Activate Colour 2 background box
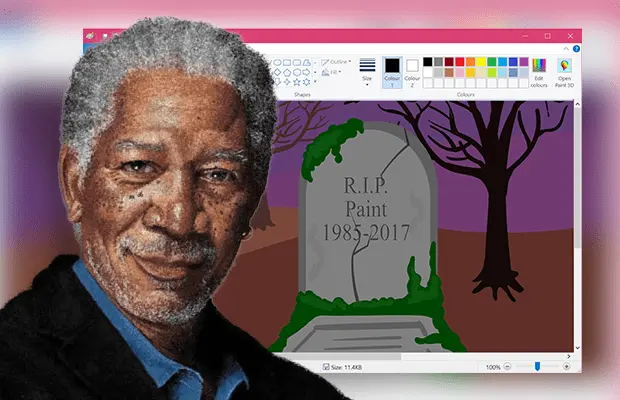Screen dimensions: 620x400 412,72
